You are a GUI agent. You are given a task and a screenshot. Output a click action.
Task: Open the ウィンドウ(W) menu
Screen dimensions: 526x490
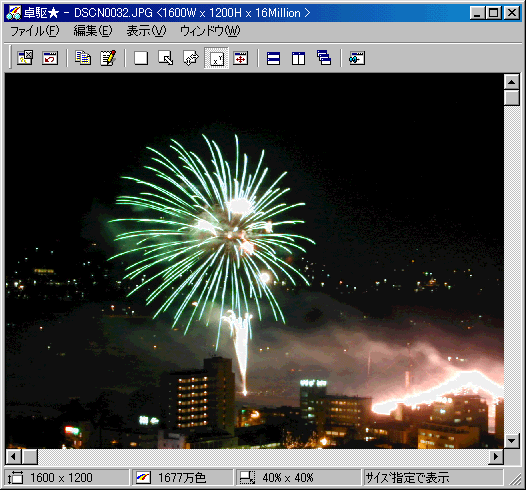(210, 31)
